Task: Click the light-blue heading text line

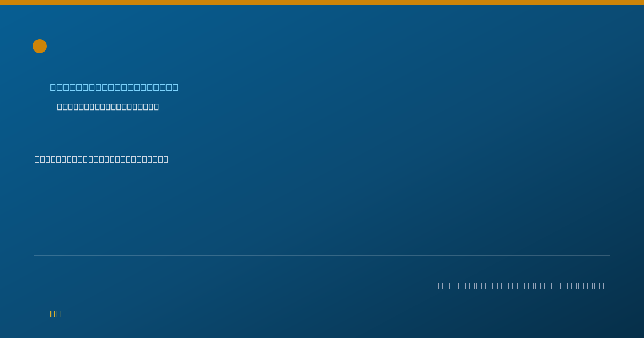Action: [114, 87]
